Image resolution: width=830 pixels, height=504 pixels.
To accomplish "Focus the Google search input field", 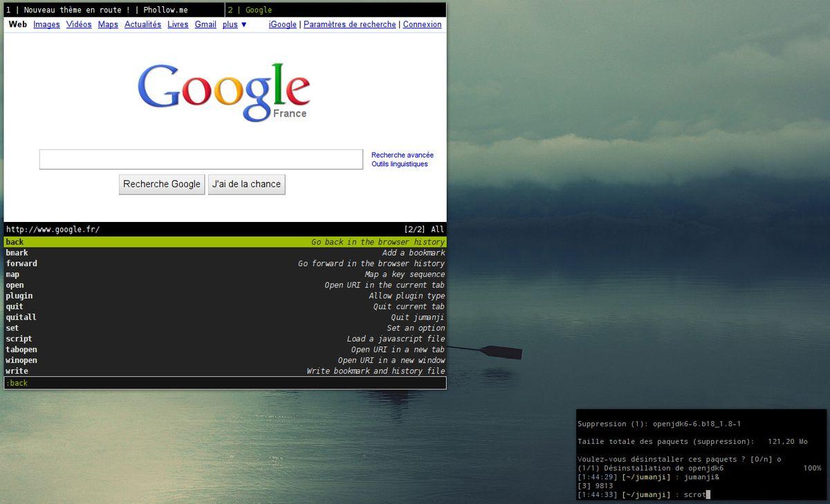I will (x=201, y=159).
